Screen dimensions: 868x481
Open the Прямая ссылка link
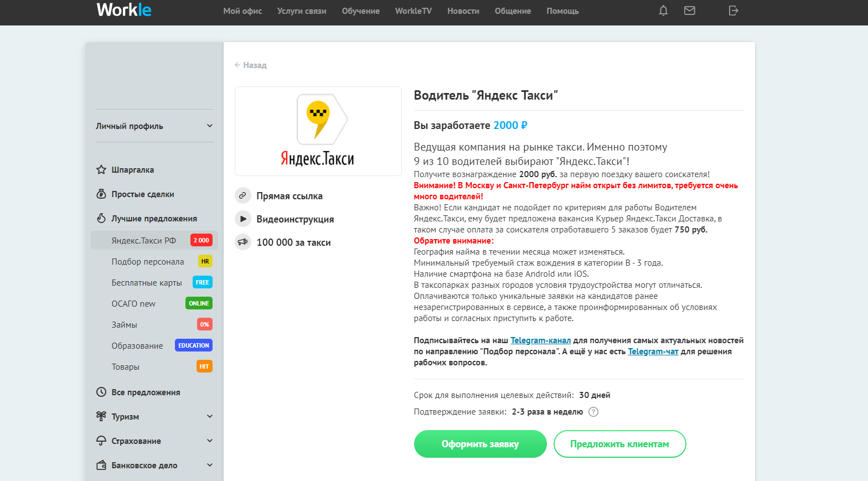click(x=290, y=196)
